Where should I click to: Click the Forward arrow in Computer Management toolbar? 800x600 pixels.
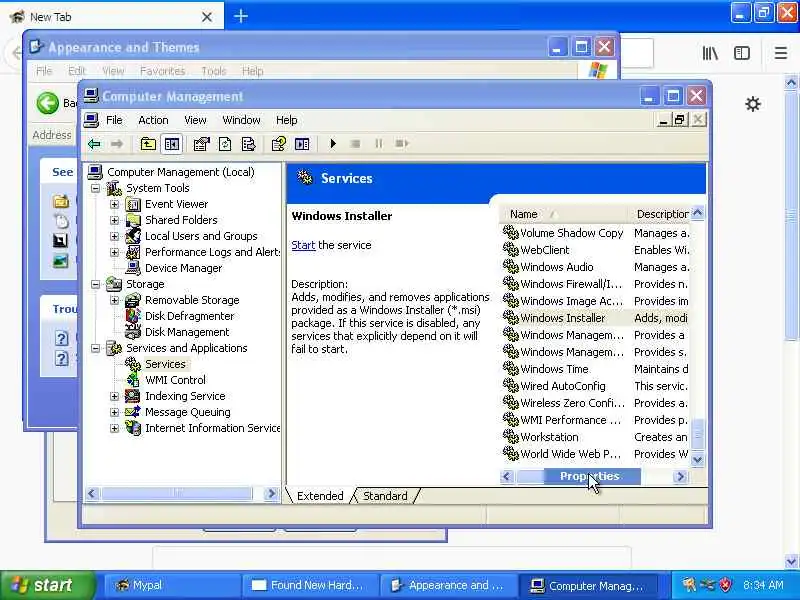click(x=117, y=144)
